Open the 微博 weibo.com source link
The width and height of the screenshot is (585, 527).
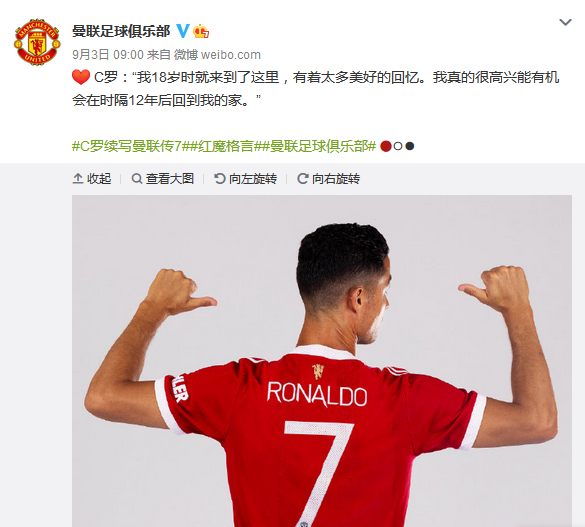pyautogui.click(x=217, y=55)
